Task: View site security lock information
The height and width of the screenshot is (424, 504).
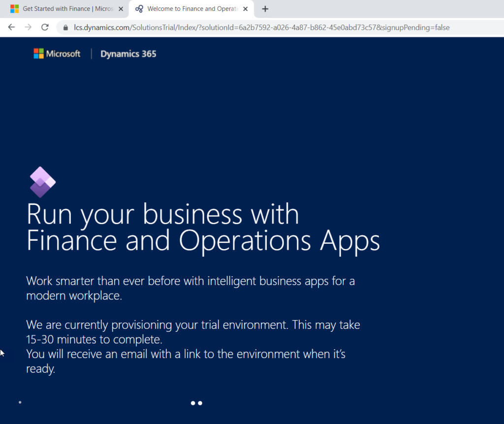Action: pos(65,28)
